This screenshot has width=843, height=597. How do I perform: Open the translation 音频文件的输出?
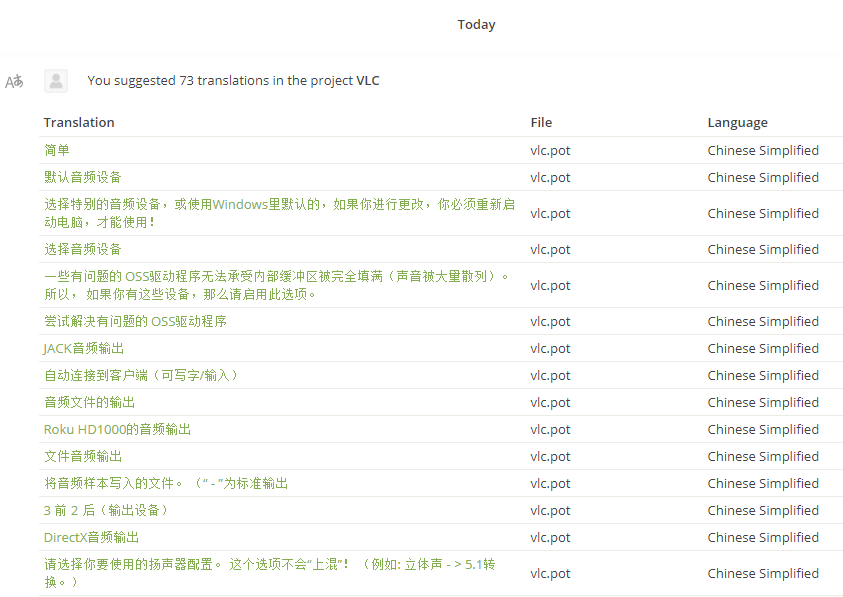[x=89, y=403]
